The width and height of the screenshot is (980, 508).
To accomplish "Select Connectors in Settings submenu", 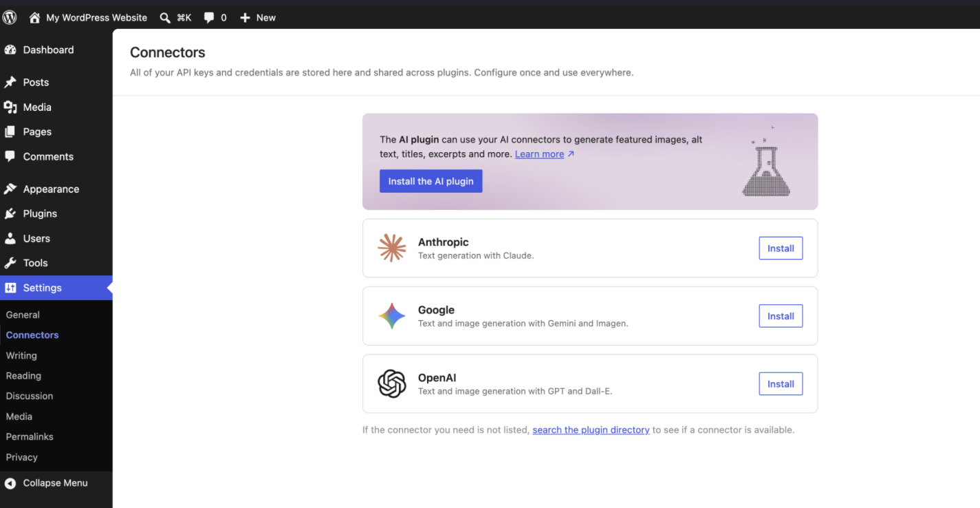I will (32, 335).
